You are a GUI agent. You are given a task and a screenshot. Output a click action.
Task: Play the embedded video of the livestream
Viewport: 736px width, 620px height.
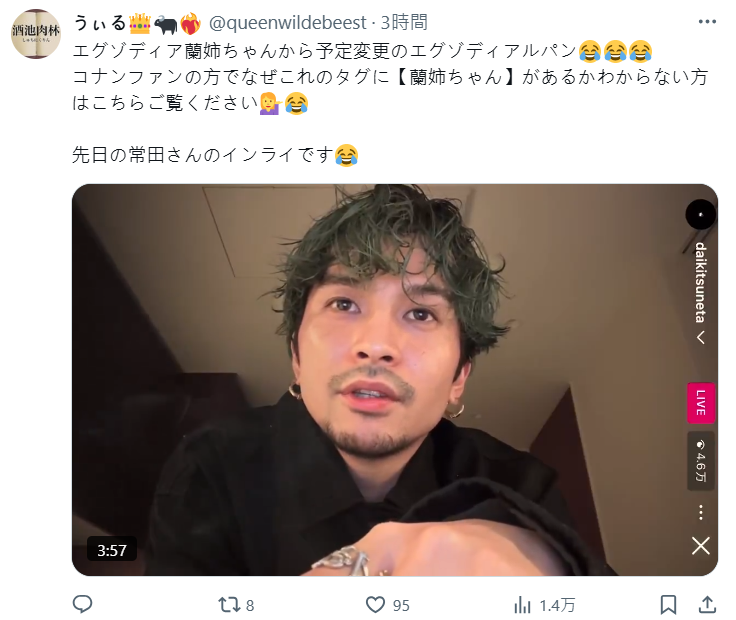coord(395,380)
